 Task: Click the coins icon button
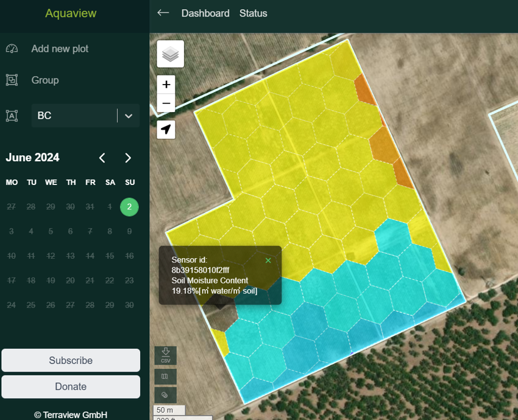coord(165,395)
